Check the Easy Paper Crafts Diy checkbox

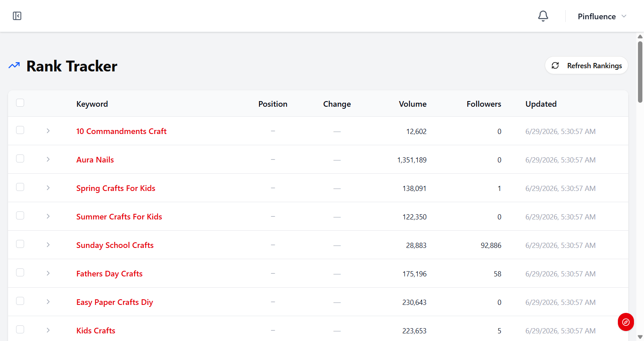[20, 301]
